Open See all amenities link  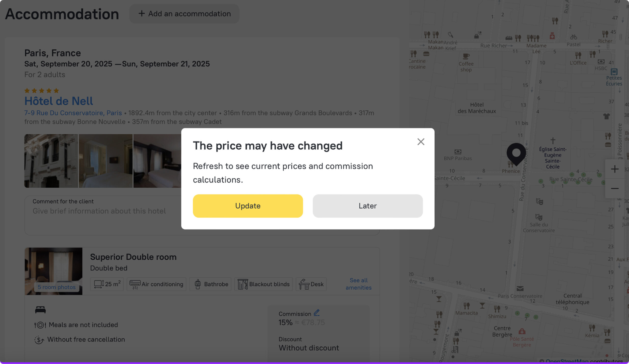click(358, 284)
